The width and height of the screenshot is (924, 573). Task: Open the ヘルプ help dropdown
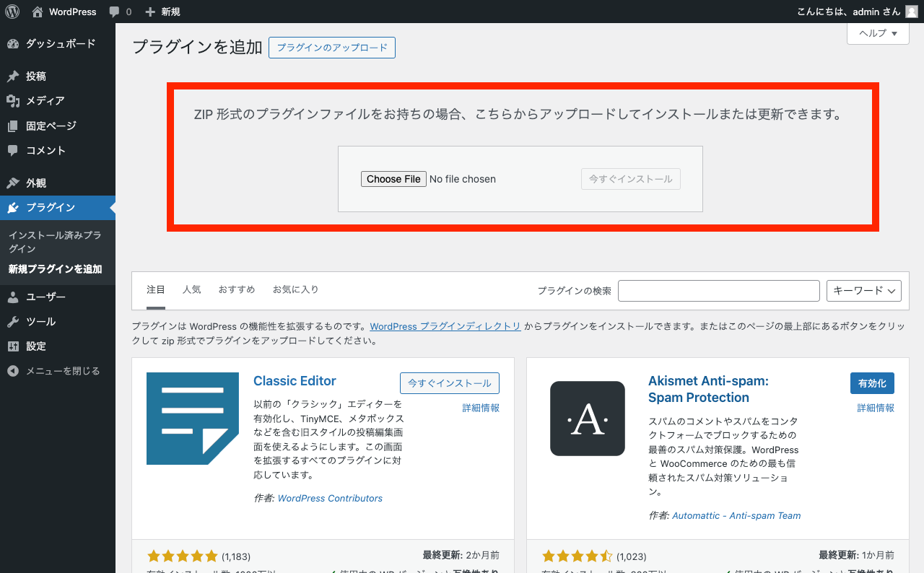click(x=878, y=33)
